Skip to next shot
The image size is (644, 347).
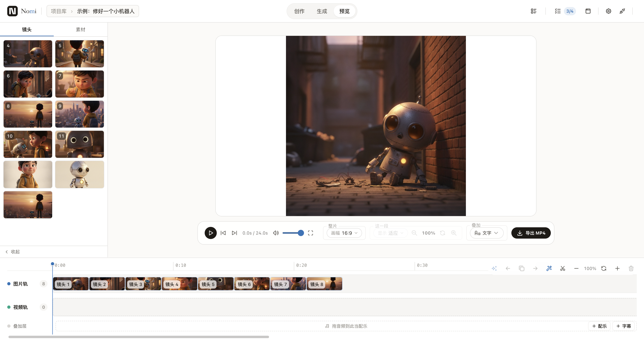(234, 233)
